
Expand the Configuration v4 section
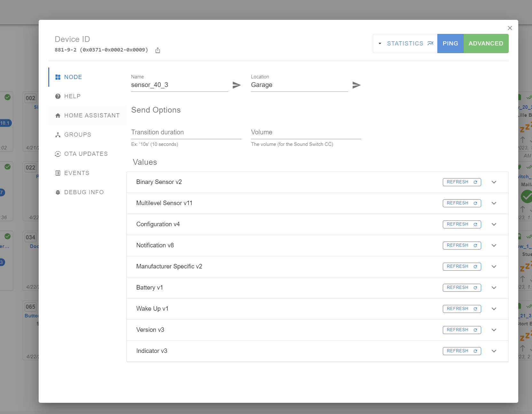[x=494, y=224]
